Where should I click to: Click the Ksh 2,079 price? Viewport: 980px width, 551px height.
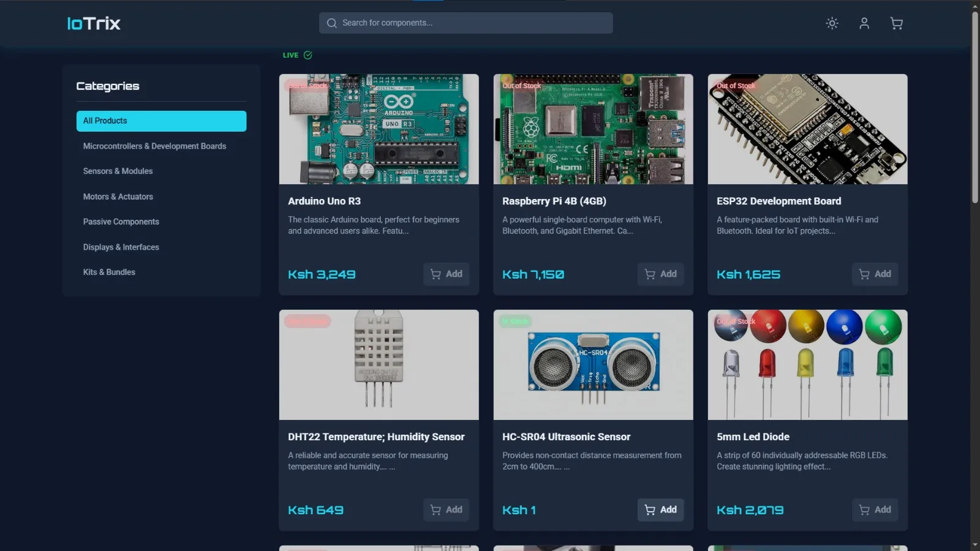coord(750,510)
